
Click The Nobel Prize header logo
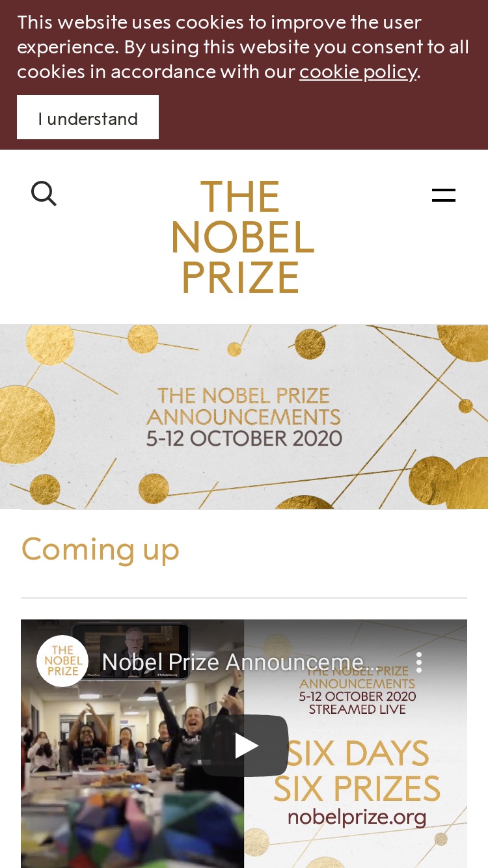click(242, 237)
